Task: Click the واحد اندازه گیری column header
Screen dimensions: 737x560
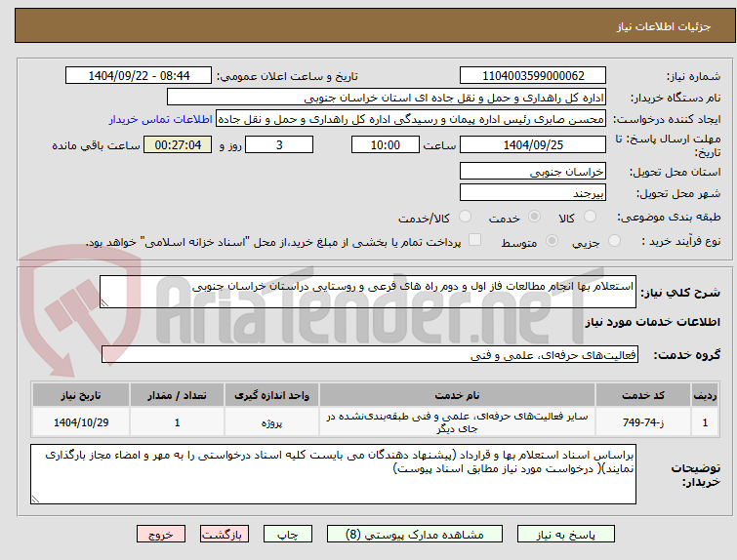Action: pyautogui.click(x=271, y=395)
